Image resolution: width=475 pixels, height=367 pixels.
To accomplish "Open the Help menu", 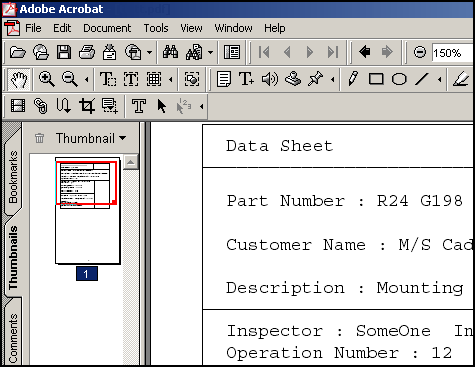I will 275,28.
